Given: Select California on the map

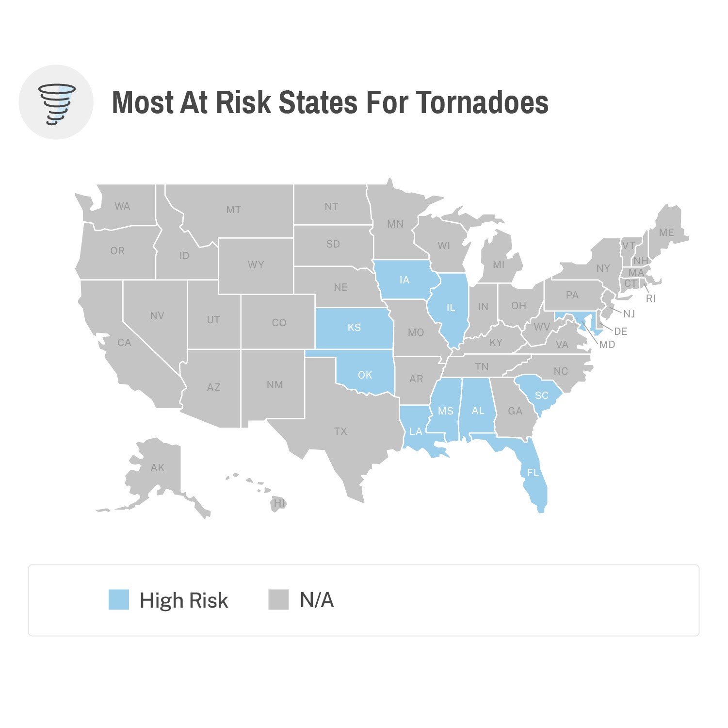Looking at the screenshot, I should coord(124,343).
